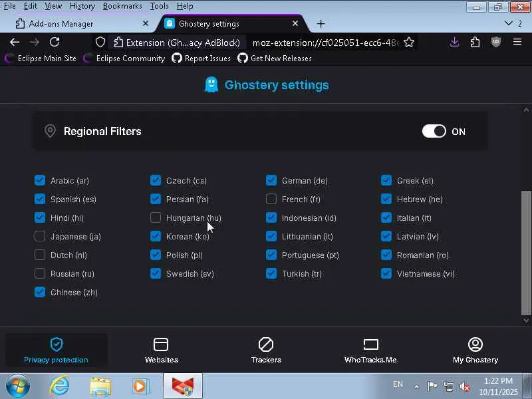
Task: Click the EN language indicator in tray
Action: pos(398,384)
